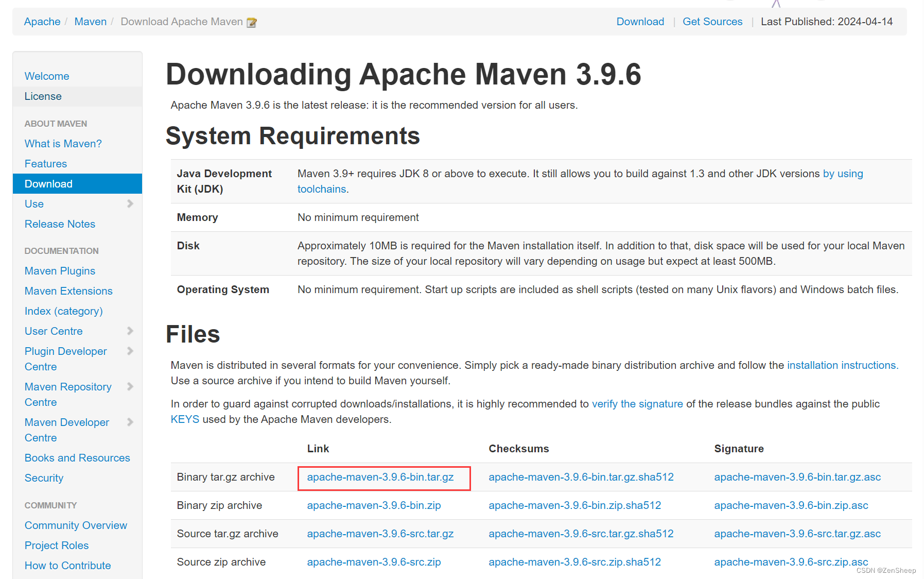Image resolution: width=924 pixels, height=579 pixels.
Task: Click the edit page pencil icon
Action: click(x=252, y=22)
